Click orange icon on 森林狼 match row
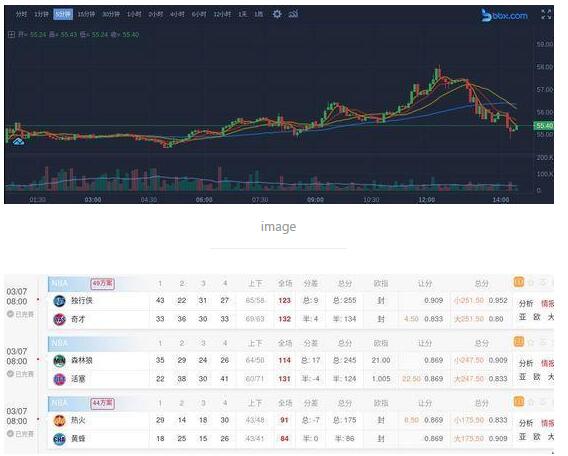Screen dimensions: 568x456 pyautogui.click(x=519, y=342)
